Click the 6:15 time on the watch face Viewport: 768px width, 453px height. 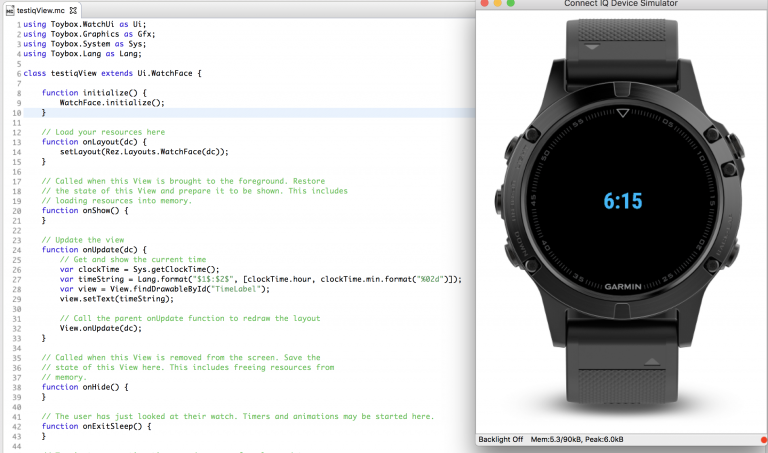623,201
